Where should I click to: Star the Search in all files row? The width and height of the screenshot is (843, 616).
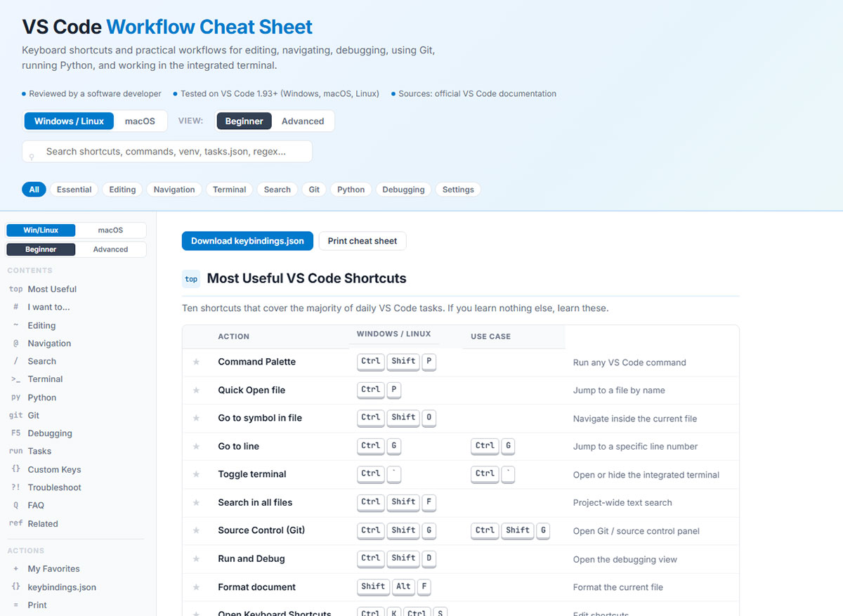click(196, 502)
